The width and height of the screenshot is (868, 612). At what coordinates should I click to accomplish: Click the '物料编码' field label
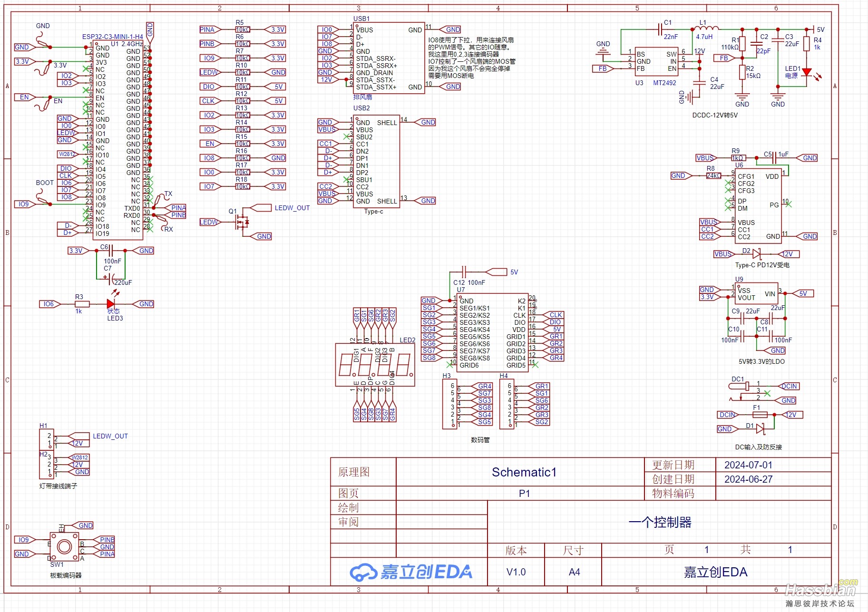[673, 494]
